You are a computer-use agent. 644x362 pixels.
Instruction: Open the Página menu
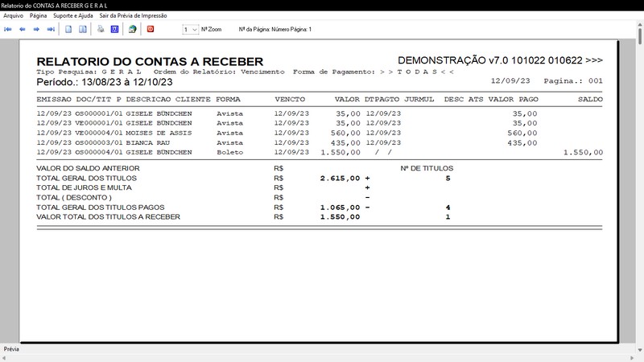pyautogui.click(x=38, y=15)
